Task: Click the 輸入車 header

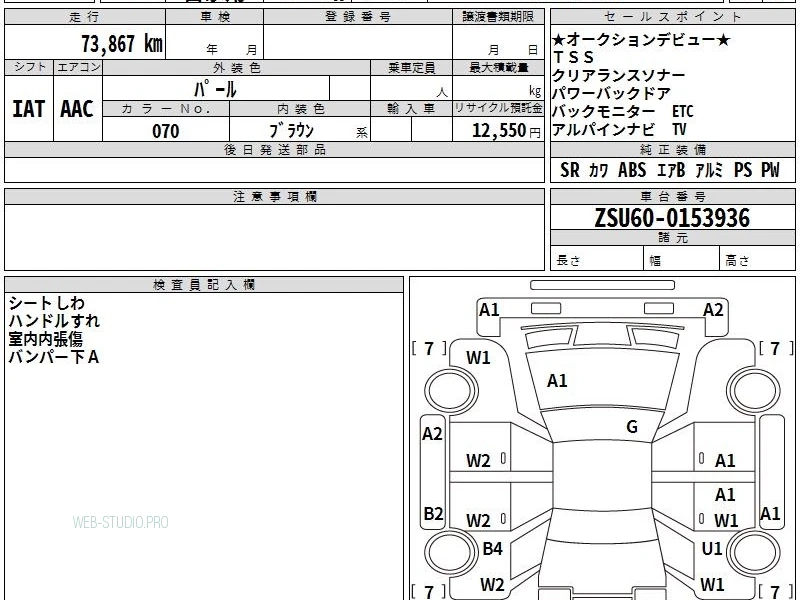Action: coord(411,109)
